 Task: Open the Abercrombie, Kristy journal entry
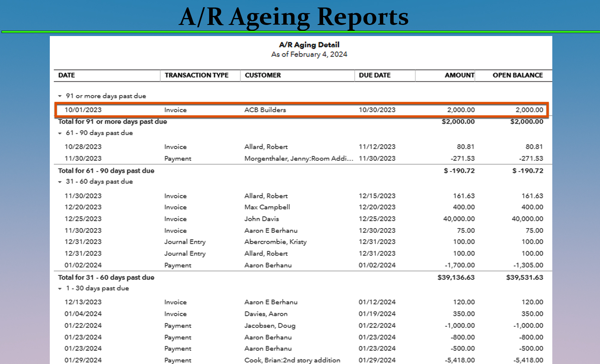coord(275,242)
